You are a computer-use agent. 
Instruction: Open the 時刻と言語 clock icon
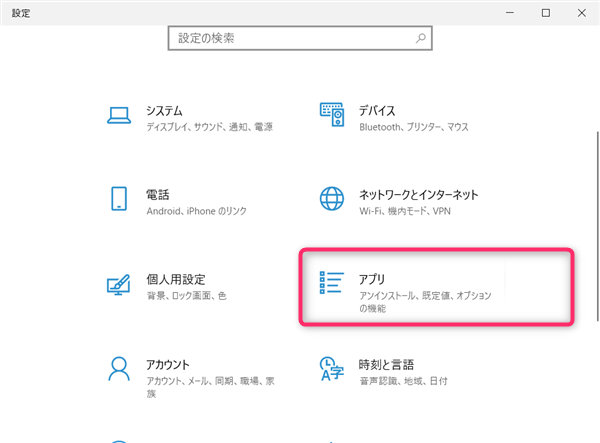(x=332, y=369)
